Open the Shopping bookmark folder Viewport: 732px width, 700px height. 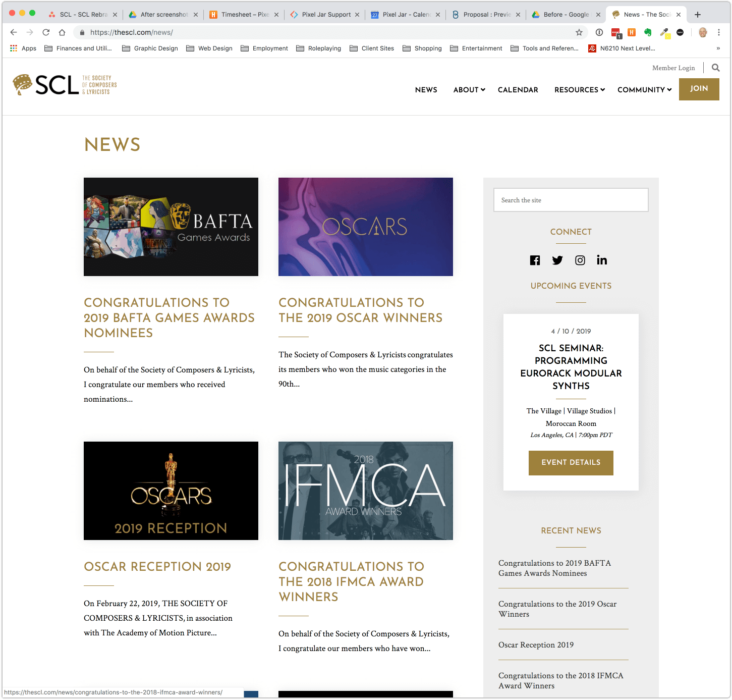[x=422, y=48]
